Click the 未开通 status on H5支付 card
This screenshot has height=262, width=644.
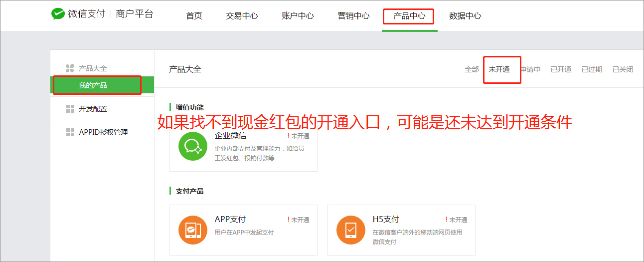[457, 220]
